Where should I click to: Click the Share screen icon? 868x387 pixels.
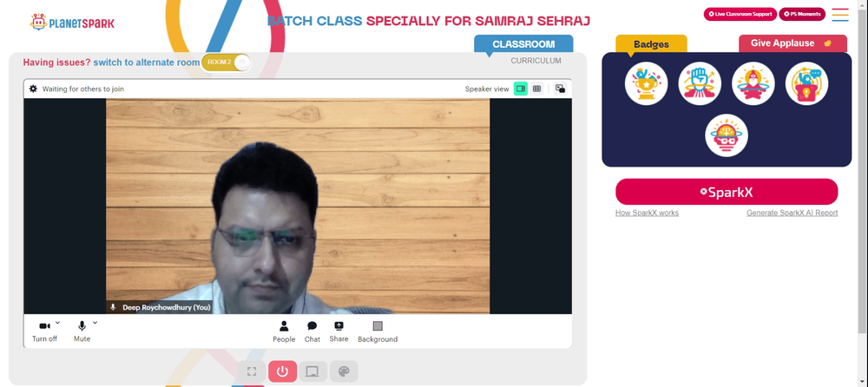click(339, 331)
